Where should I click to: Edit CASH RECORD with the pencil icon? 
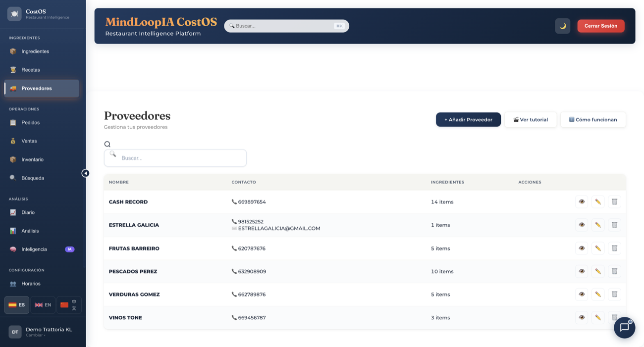pos(598,201)
